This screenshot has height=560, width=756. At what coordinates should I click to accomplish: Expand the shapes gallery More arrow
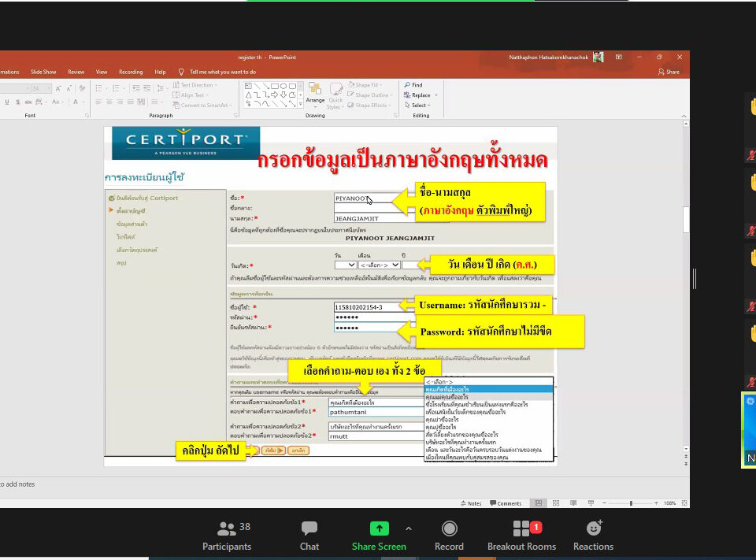tap(300, 104)
